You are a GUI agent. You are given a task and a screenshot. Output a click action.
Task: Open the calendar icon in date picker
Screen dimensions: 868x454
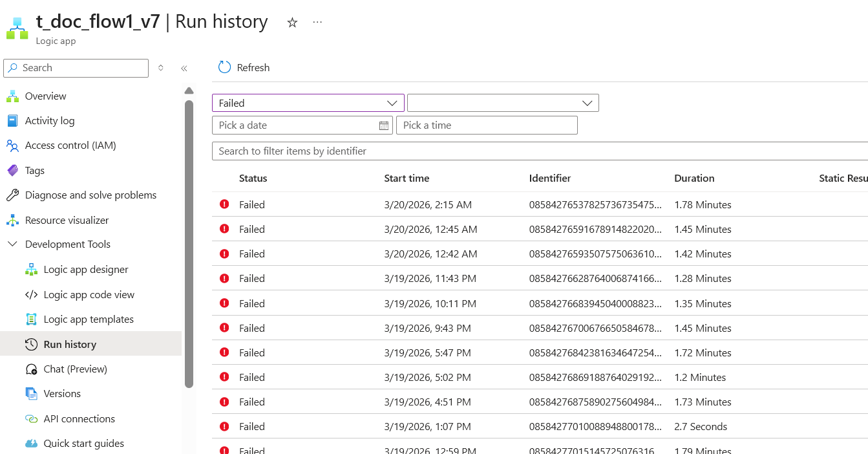pyautogui.click(x=384, y=125)
